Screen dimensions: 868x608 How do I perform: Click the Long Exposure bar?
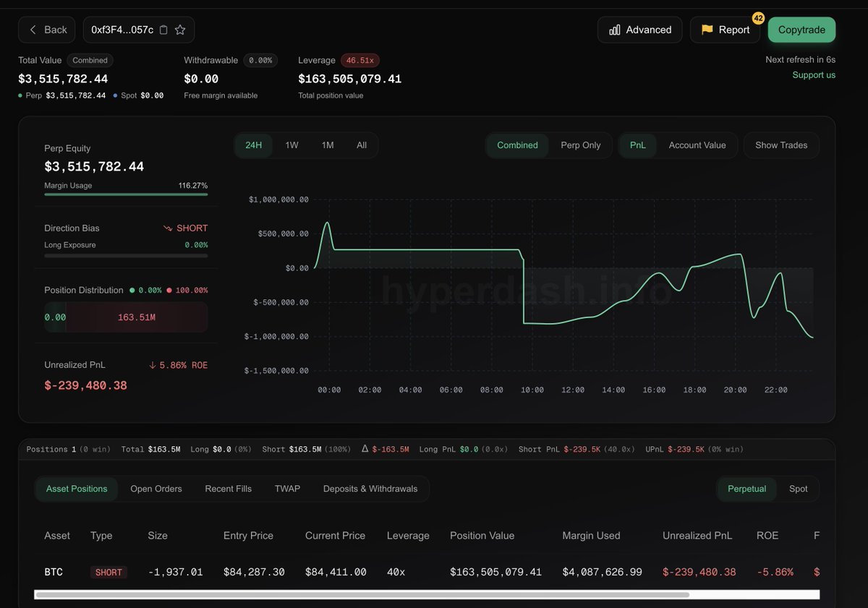coord(126,255)
